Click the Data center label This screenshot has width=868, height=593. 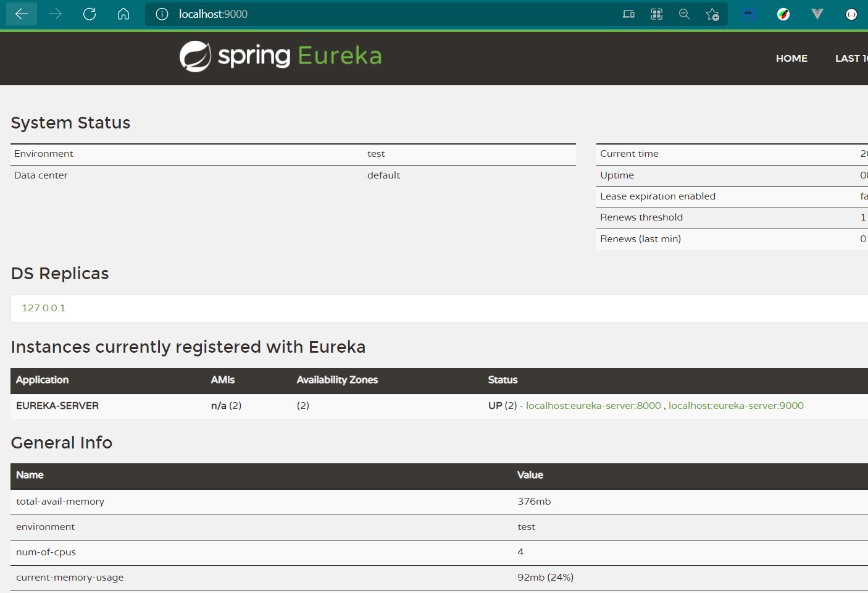[x=41, y=175]
